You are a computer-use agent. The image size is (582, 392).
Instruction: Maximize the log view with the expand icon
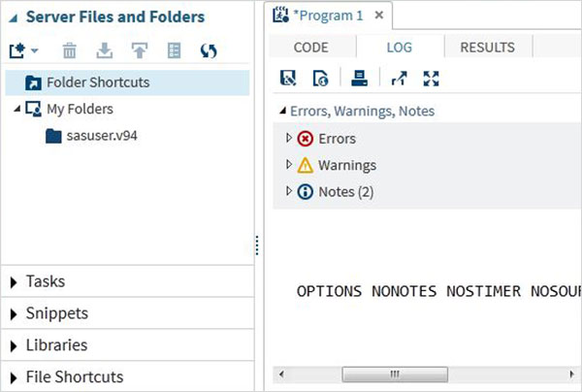(432, 79)
